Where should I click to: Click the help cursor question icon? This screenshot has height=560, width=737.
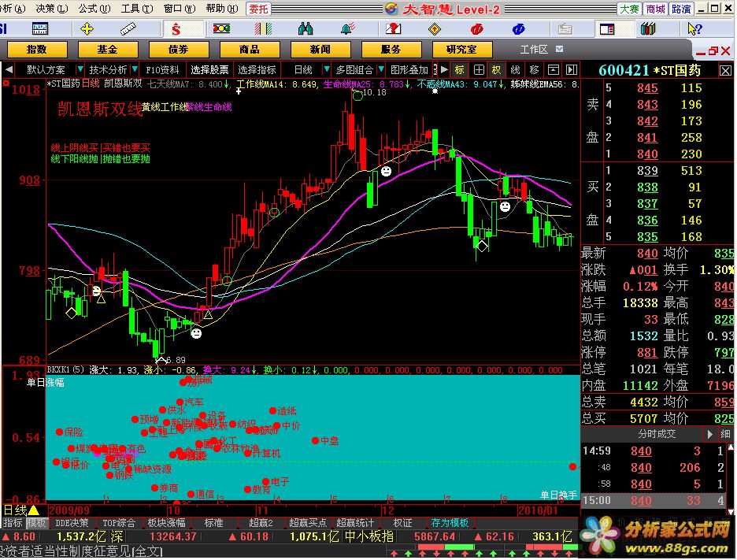pyautogui.click(x=694, y=29)
